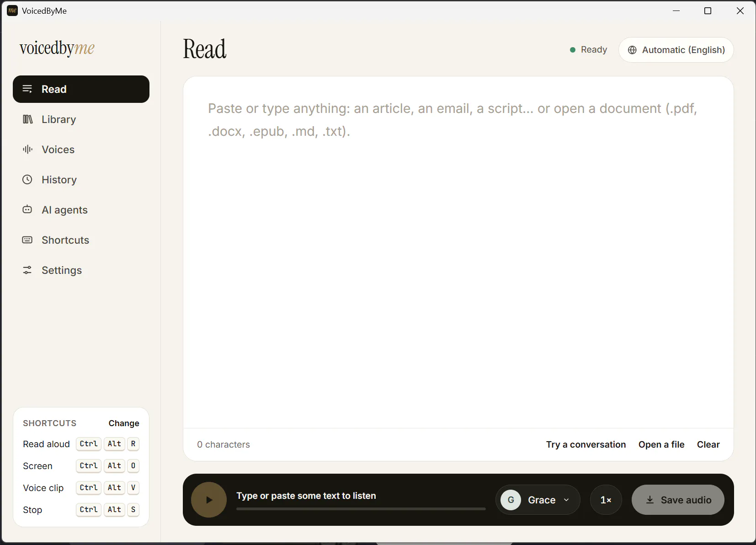This screenshot has height=545, width=756.
Task: Start playback with the play button
Action: click(209, 500)
